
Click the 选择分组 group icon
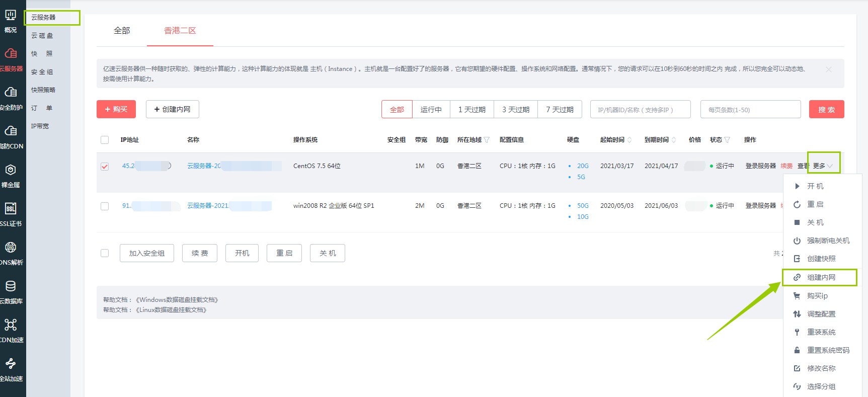tap(797, 386)
